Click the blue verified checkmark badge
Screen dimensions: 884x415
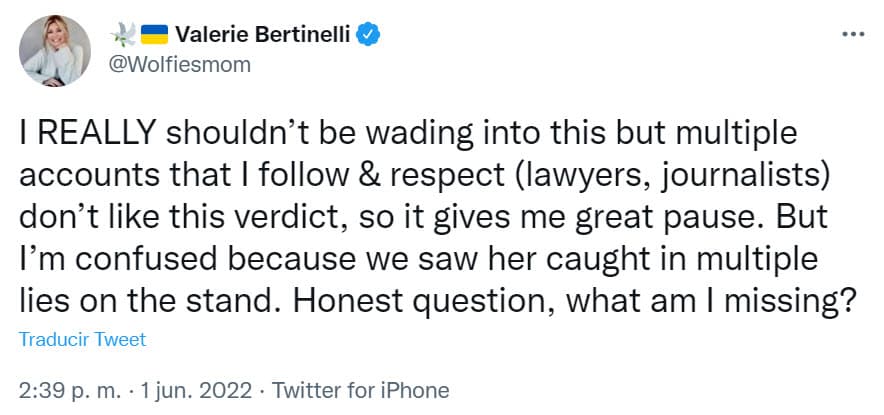click(368, 36)
